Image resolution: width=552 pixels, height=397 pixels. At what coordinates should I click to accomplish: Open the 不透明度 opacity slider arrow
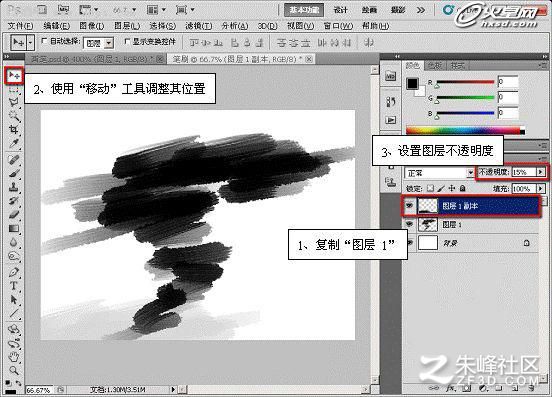pyautogui.click(x=540, y=172)
